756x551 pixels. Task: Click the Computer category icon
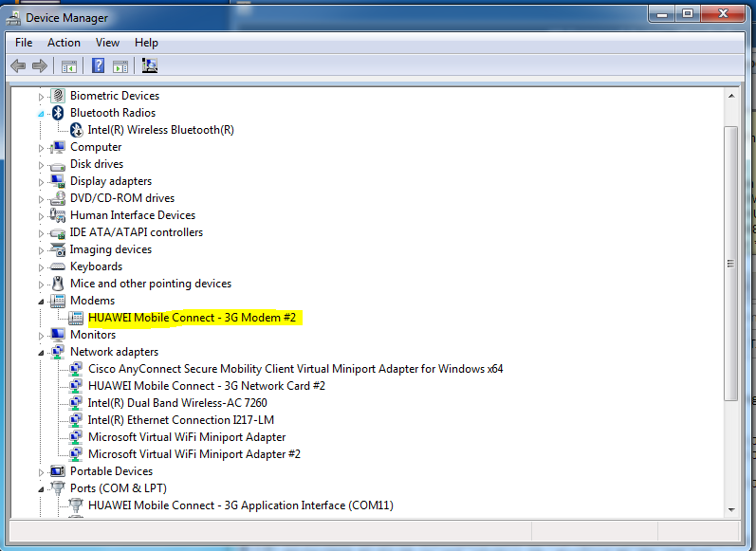click(58, 147)
